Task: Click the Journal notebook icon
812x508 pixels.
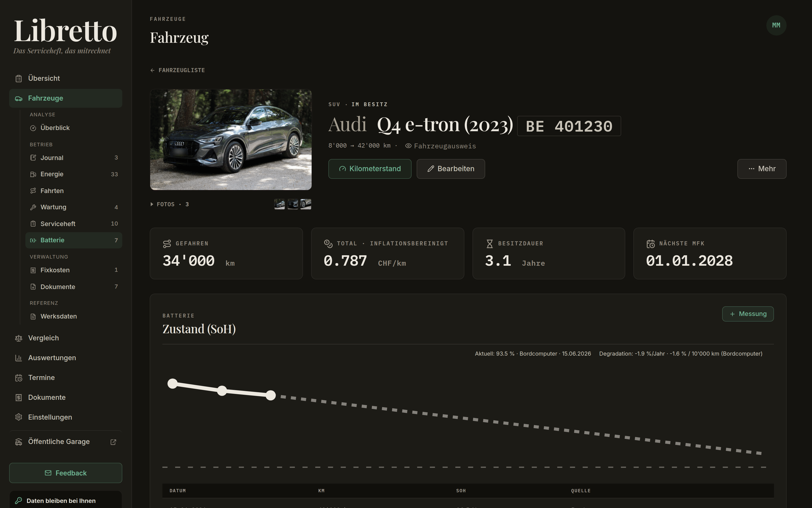Action: (x=33, y=158)
